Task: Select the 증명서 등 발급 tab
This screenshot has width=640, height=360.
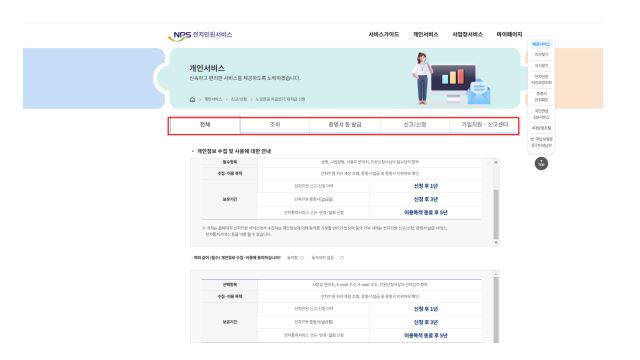Action: 345,125
